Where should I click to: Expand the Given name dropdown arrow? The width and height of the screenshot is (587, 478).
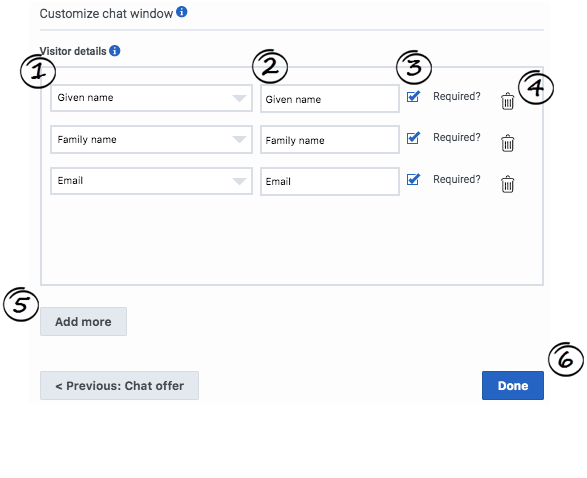pos(239,98)
